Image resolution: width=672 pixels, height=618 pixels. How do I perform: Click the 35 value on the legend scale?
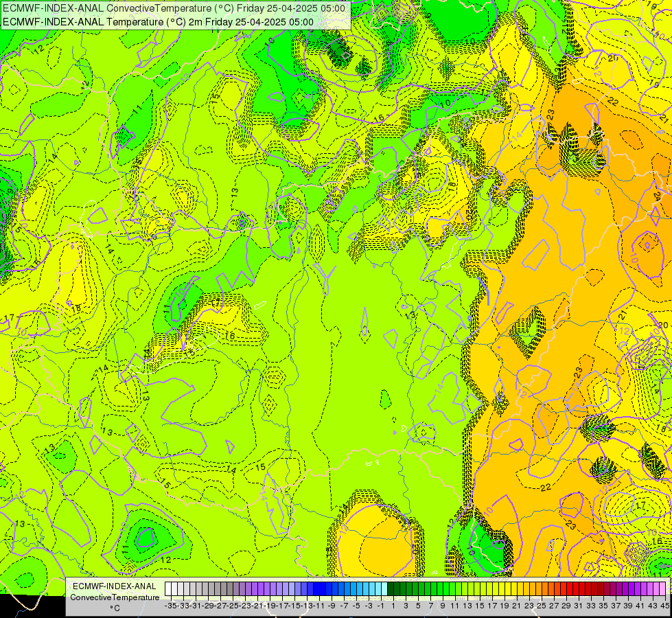click(x=603, y=606)
